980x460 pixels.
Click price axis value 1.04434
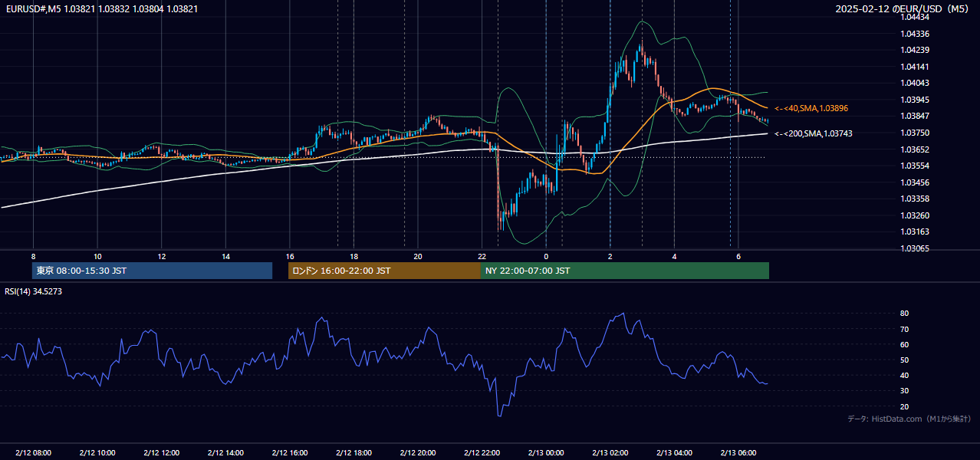coord(915,17)
